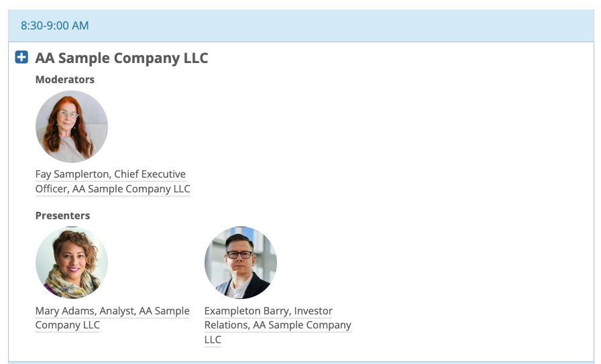Click the blue plus icon beside session title
Viewport: 601px width, 364px height.
coord(21,58)
